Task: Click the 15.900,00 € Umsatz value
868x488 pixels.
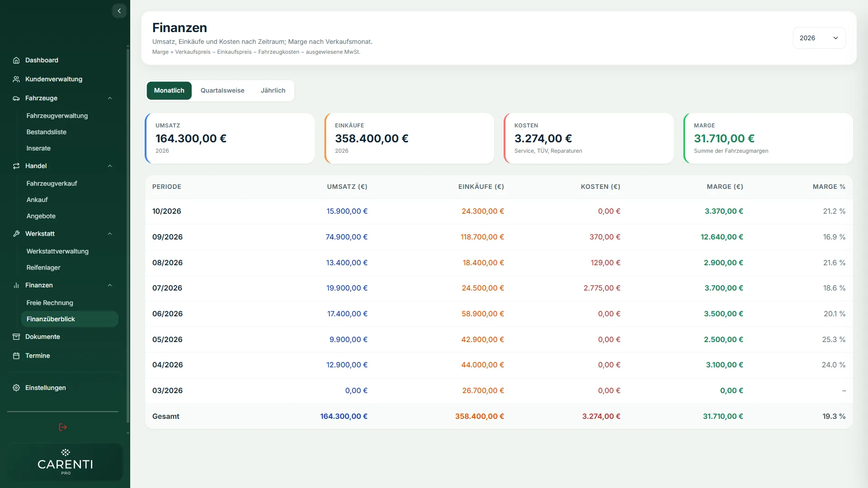Action: (x=347, y=211)
